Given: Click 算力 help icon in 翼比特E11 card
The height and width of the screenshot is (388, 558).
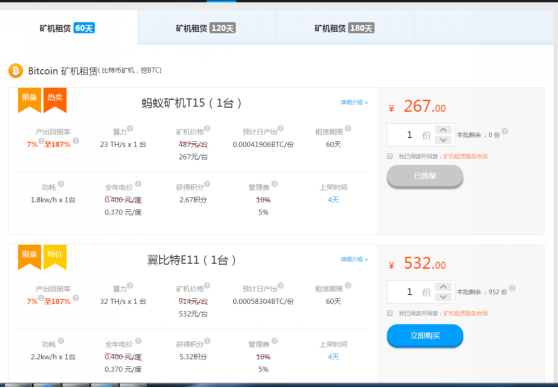Looking at the screenshot, I should point(130,285).
